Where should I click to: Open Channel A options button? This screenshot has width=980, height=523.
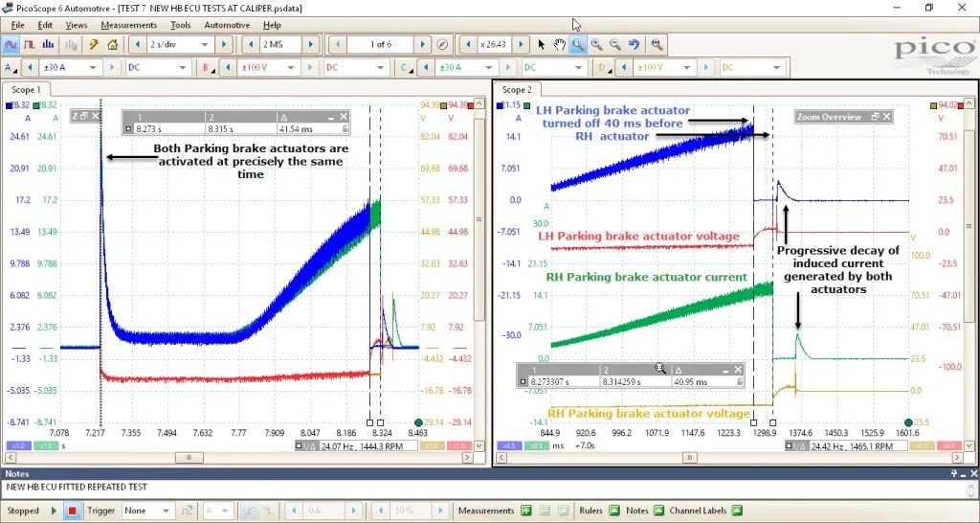coord(10,67)
